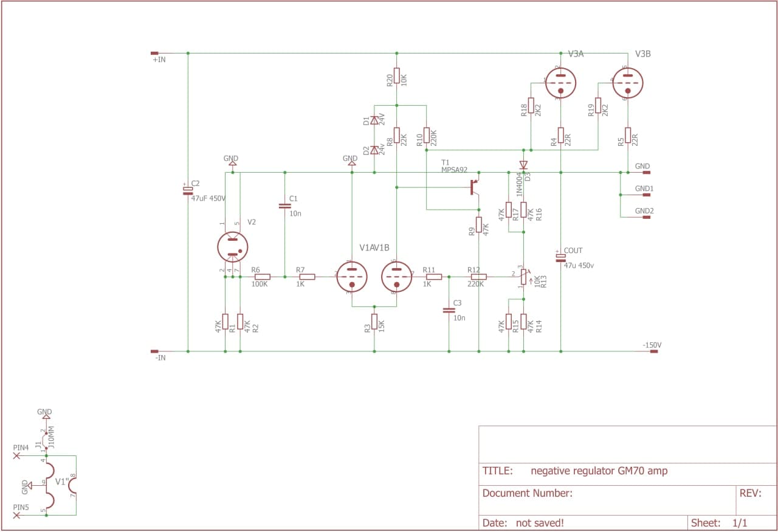Image resolution: width=778 pixels, height=532 pixels.
Task: Click the R10 220K resistor symbol
Action: (426, 135)
